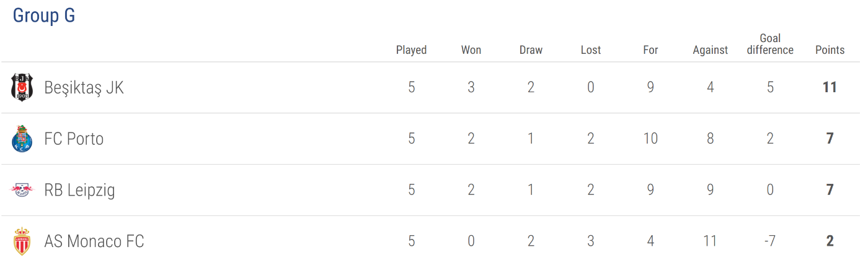The height and width of the screenshot is (268, 868).
Task: Click the Played column header
Action: pyautogui.click(x=412, y=50)
